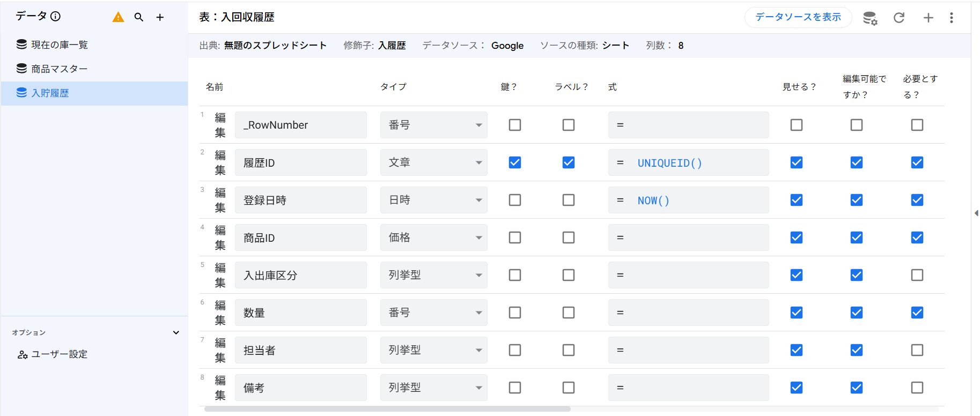Click the シート source type value
980x416 pixels.
[x=616, y=46]
